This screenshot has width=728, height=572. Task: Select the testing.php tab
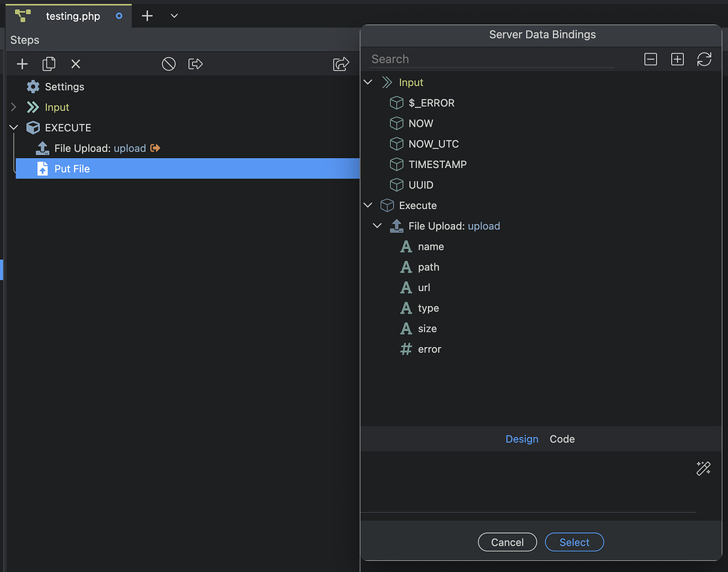pos(73,16)
